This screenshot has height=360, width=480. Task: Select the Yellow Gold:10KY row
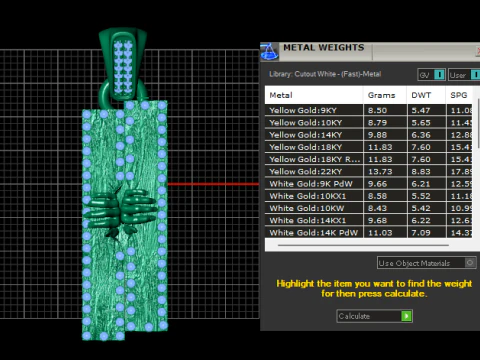[x=368, y=123]
